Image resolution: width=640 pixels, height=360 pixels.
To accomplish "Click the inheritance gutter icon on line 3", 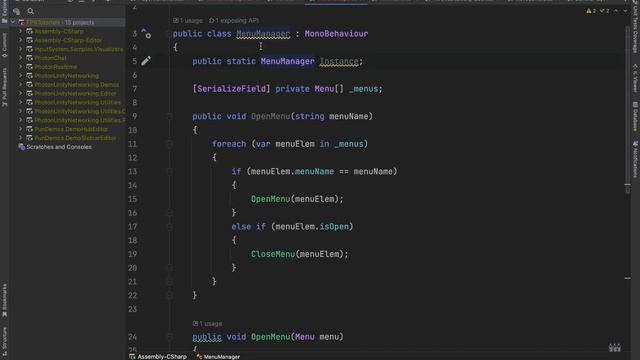I will point(146,33).
